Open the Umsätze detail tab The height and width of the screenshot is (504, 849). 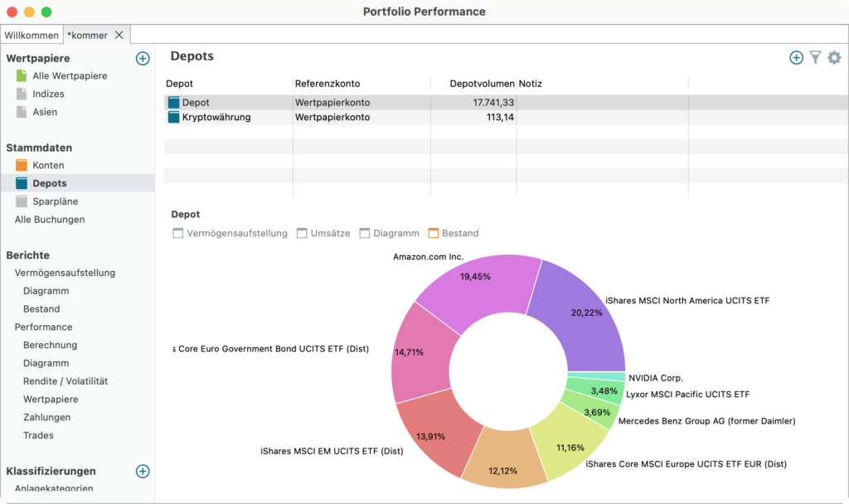[x=323, y=233]
